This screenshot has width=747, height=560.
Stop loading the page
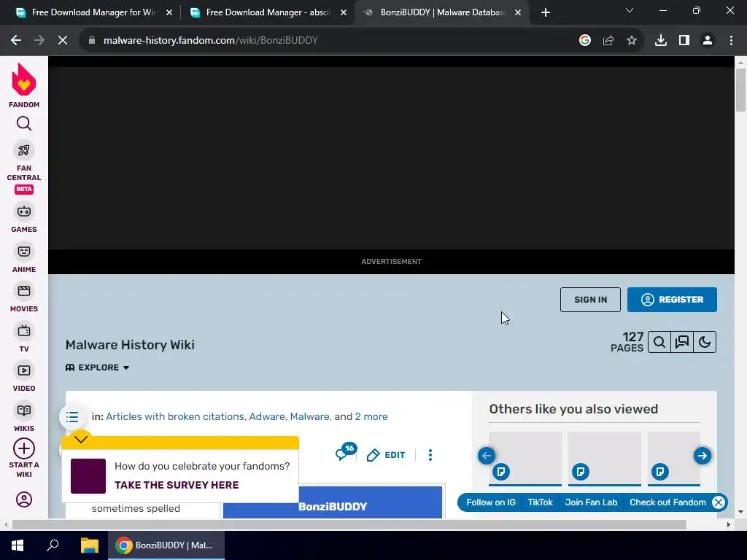(x=63, y=41)
